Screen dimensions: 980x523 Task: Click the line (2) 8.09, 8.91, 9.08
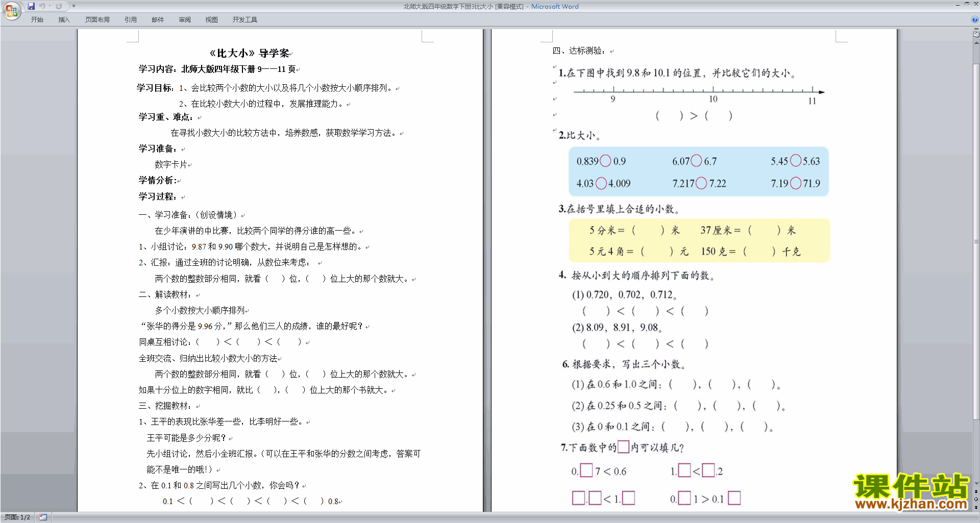coord(617,328)
